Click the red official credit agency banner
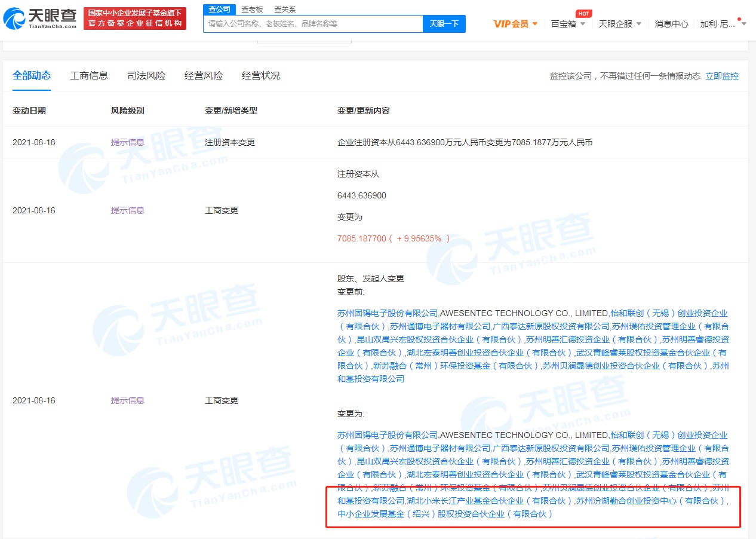 [135, 19]
